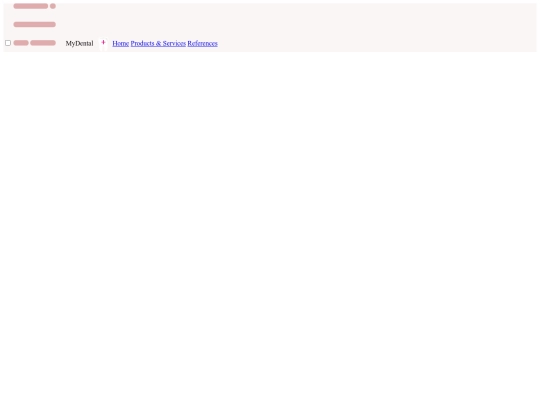Toggle the menu checkbox beside MyDental
This screenshot has width=540, height=405.
point(8,43)
